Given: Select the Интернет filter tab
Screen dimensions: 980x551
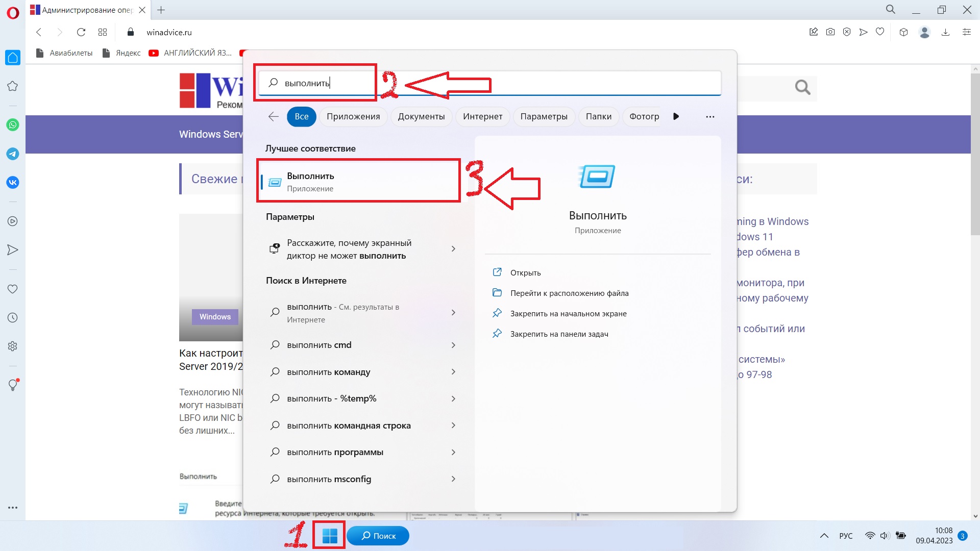Looking at the screenshot, I should click(482, 116).
